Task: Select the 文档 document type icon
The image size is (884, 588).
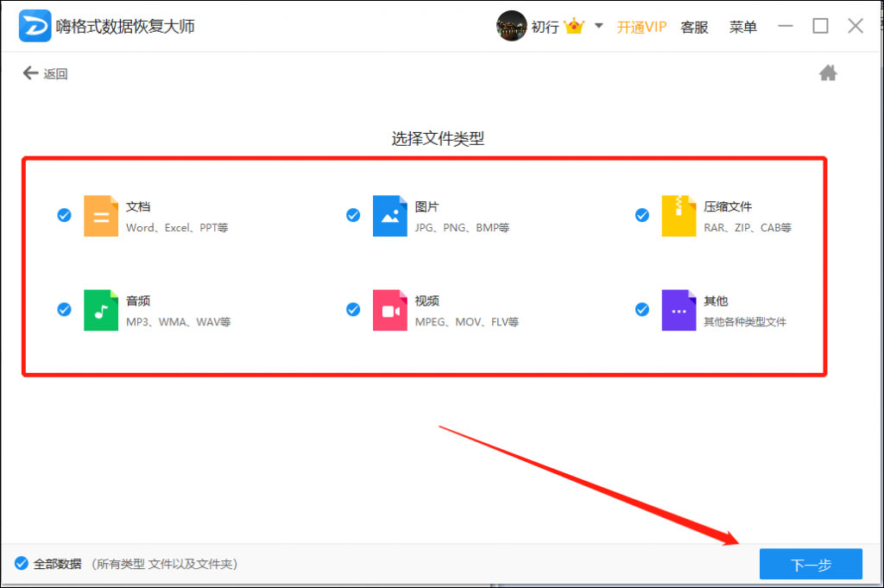Action: click(x=101, y=216)
